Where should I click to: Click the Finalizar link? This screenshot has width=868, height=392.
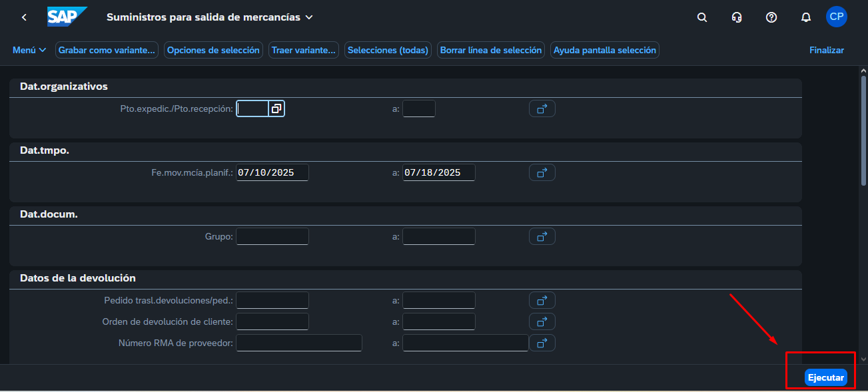pos(826,50)
